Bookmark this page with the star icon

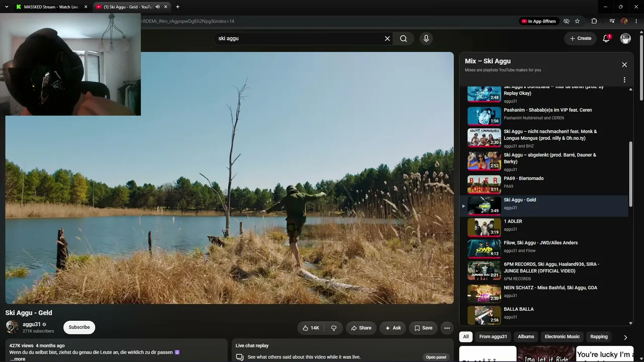point(577,21)
